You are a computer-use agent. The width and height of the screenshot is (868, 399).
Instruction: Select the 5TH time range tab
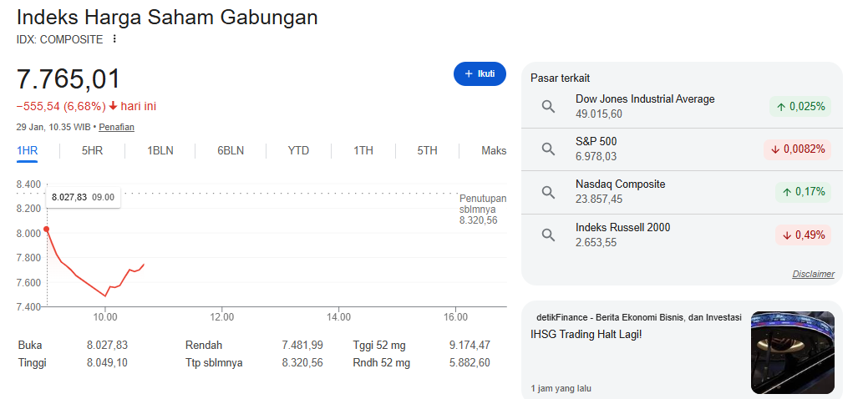[428, 150]
